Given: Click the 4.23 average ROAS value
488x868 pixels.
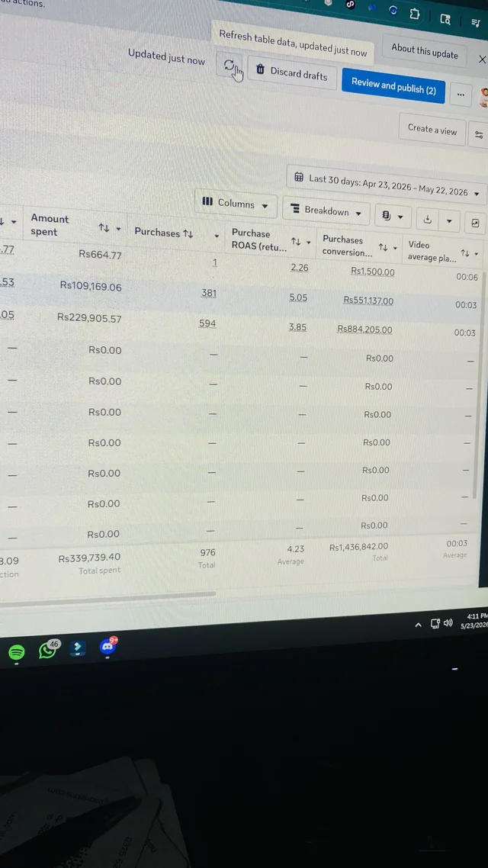Looking at the screenshot, I should (x=296, y=549).
